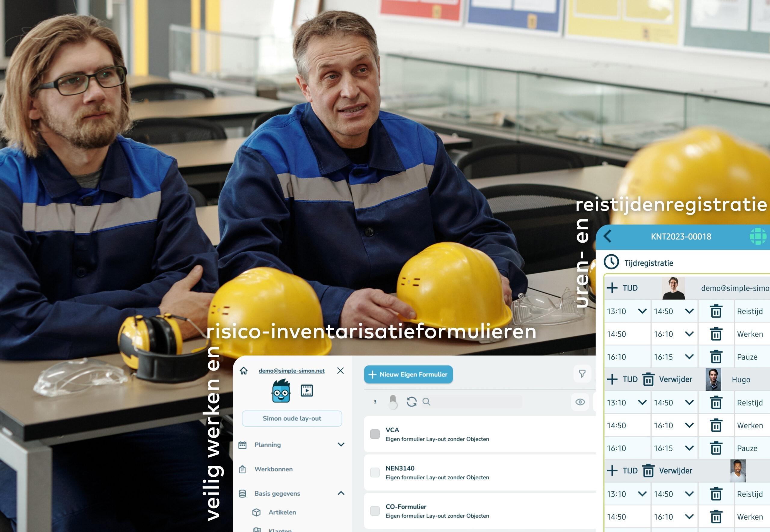
Task: Click the plus icon beside the demo user's TIJD
Action: pyautogui.click(x=612, y=288)
